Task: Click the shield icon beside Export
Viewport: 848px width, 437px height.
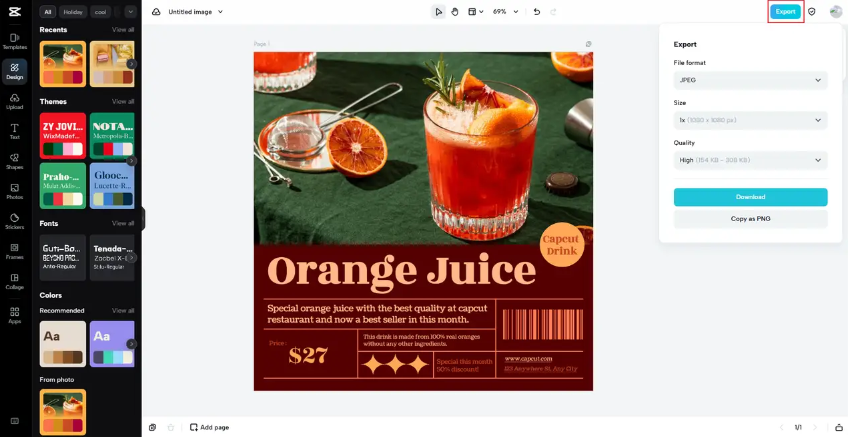Action: tap(812, 12)
